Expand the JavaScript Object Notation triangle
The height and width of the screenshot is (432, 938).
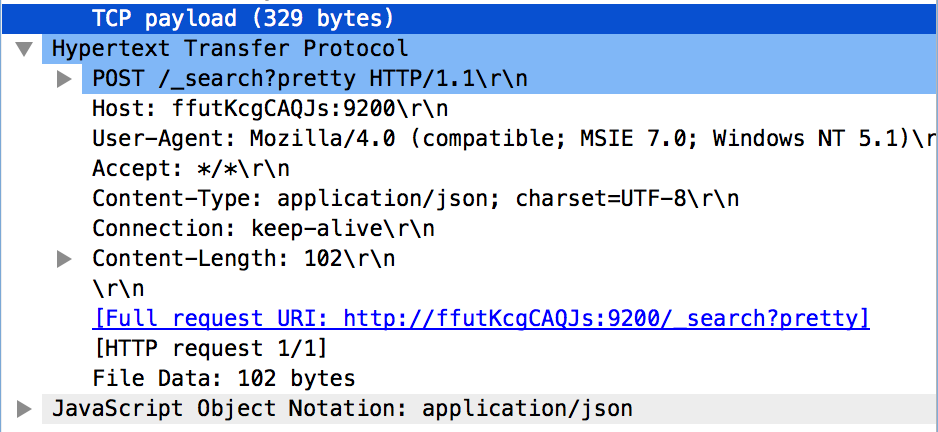24,408
